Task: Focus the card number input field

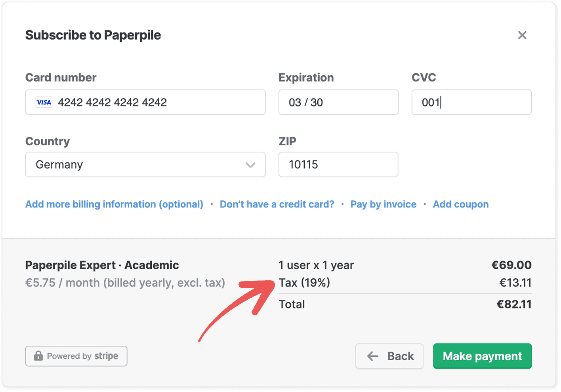Action: [158, 103]
